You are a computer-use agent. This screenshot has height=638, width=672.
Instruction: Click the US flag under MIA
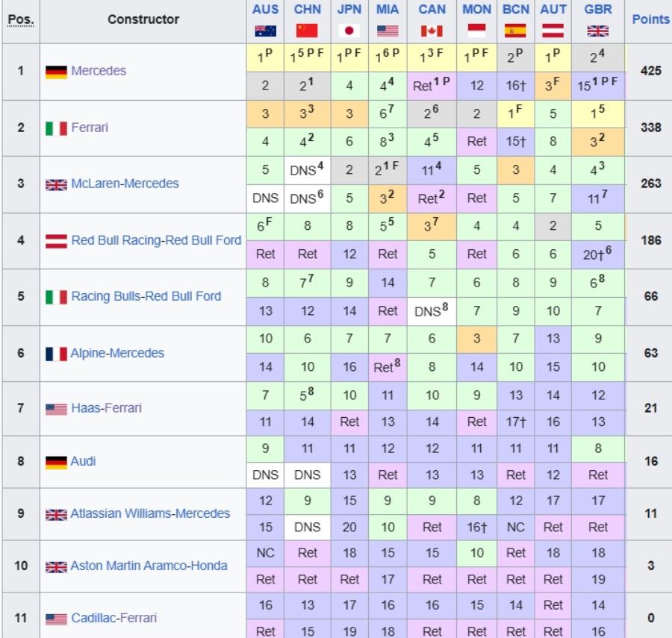[388, 31]
